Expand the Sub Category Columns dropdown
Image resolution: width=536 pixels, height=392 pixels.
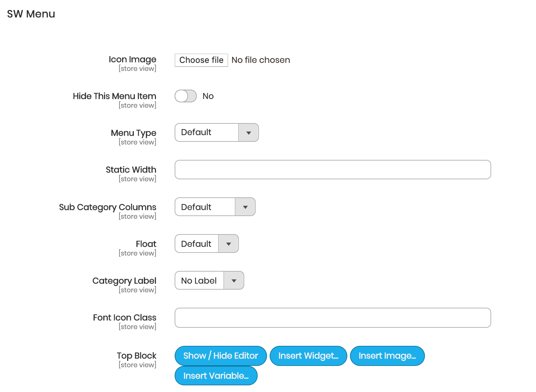point(215,207)
